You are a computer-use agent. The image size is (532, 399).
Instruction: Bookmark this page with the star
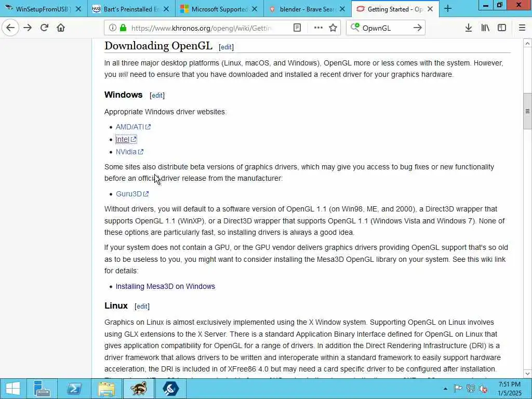[333, 28]
